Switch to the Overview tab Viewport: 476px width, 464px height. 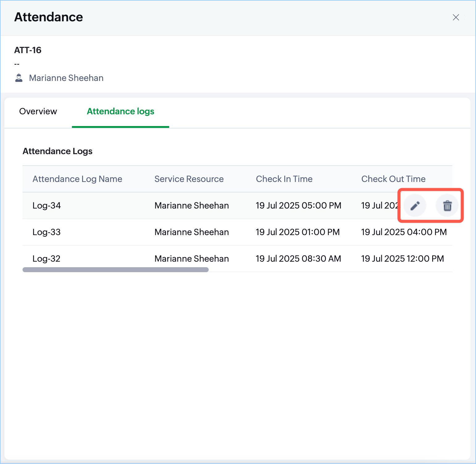[38, 112]
